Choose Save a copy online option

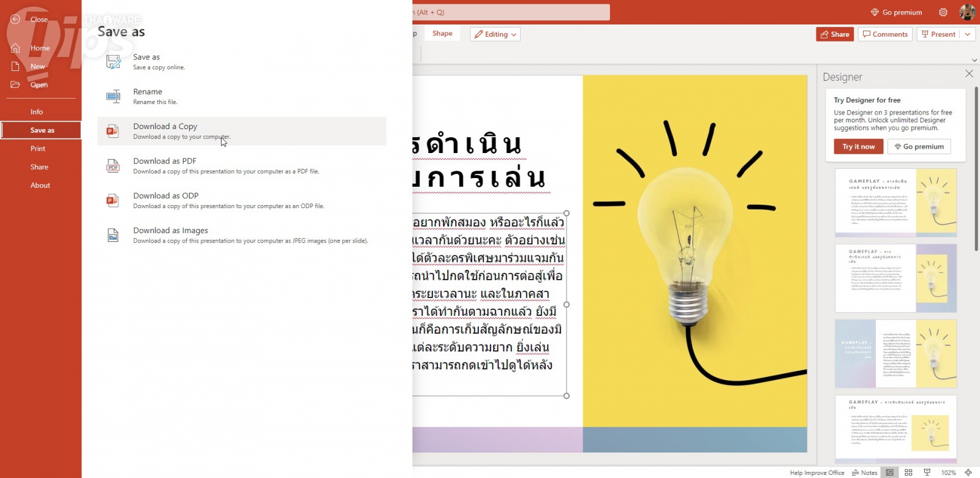point(242,61)
